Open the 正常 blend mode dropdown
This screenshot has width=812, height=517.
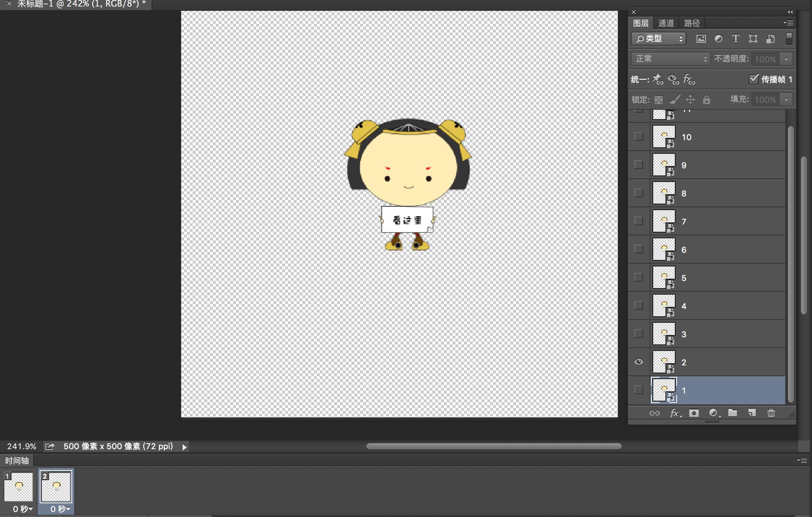click(x=671, y=59)
